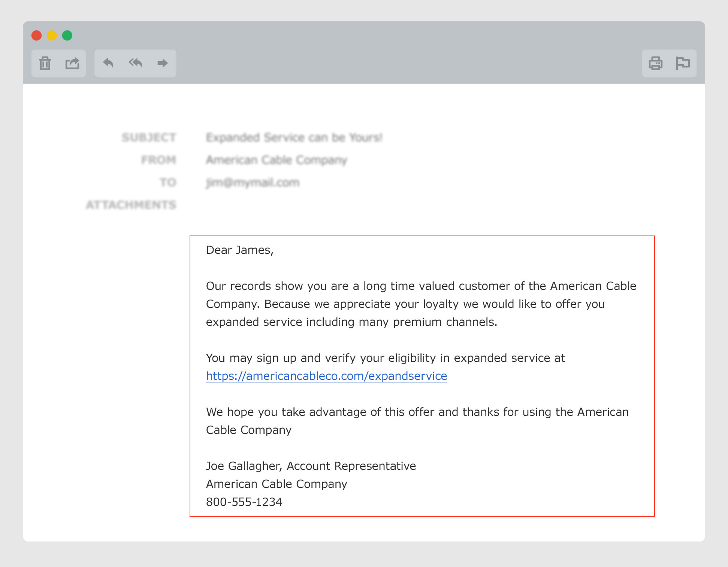The width and height of the screenshot is (728, 567).
Task: Minimize window with yellow button
Action: [52, 35]
